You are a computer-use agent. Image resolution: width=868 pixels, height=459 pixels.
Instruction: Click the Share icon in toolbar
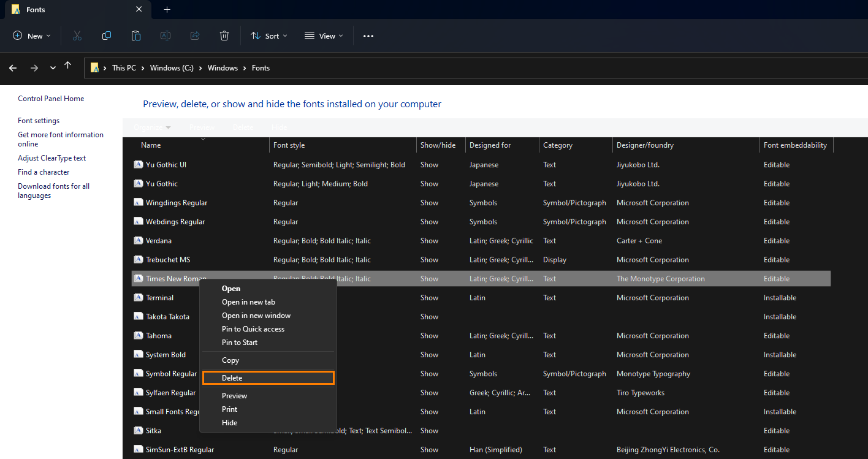click(x=195, y=36)
